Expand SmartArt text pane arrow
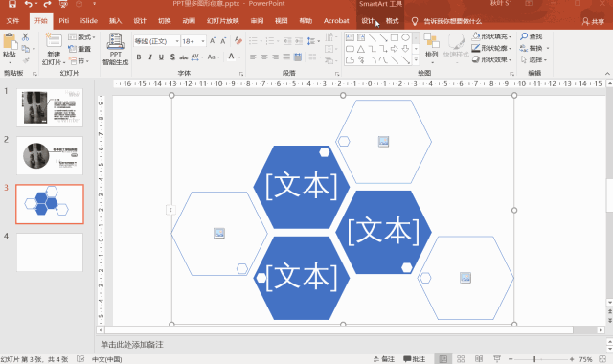 170,210
